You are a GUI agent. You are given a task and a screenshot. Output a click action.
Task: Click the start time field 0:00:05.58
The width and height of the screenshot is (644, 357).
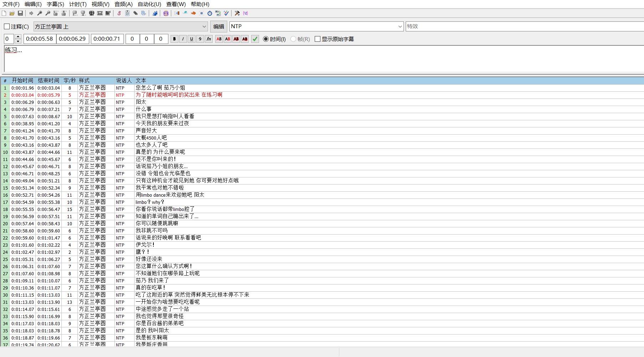pos(40,39)
